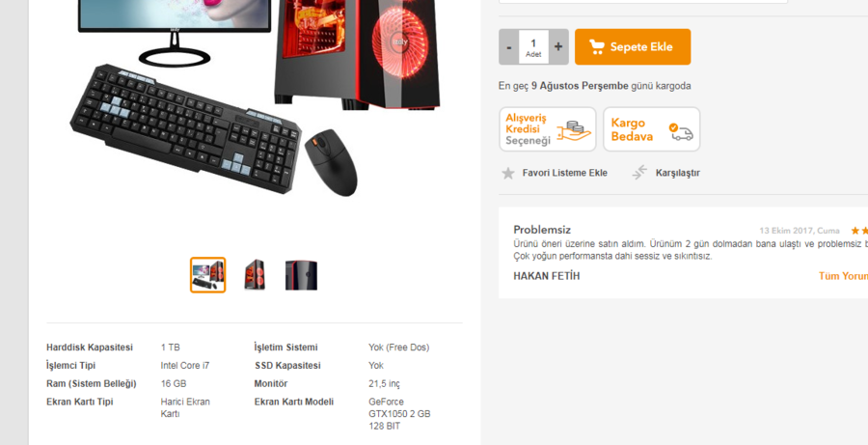Add product with the Sepete Ekle button

pos(633,47)
